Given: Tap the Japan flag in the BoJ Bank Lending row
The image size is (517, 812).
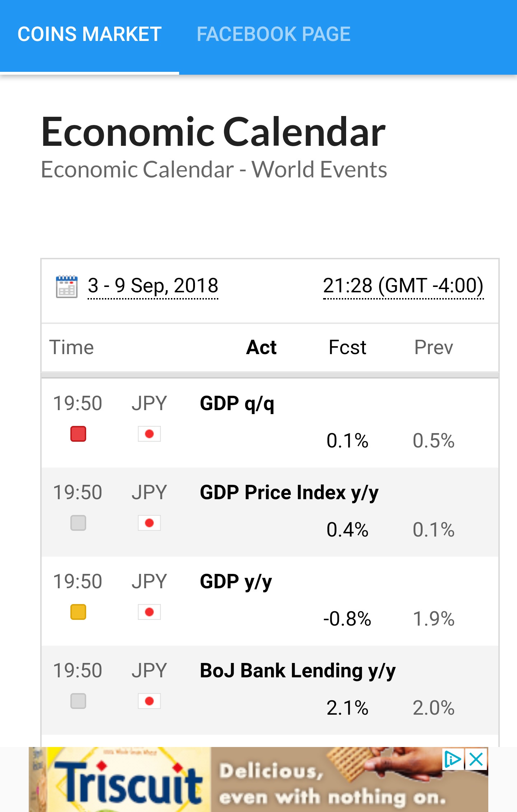Looking at the screenshot, I should pyautogui.click(x=149, y=701).
